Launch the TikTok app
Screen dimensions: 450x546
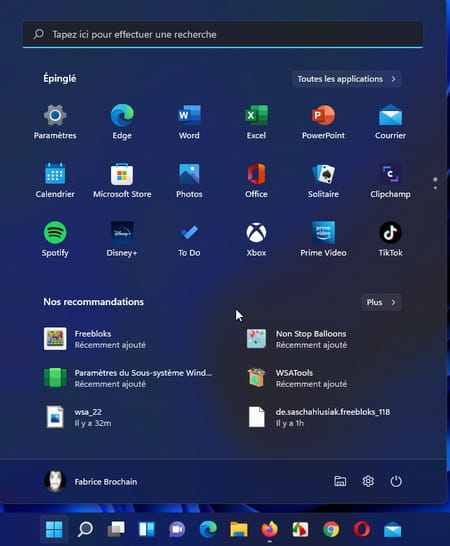390,239
